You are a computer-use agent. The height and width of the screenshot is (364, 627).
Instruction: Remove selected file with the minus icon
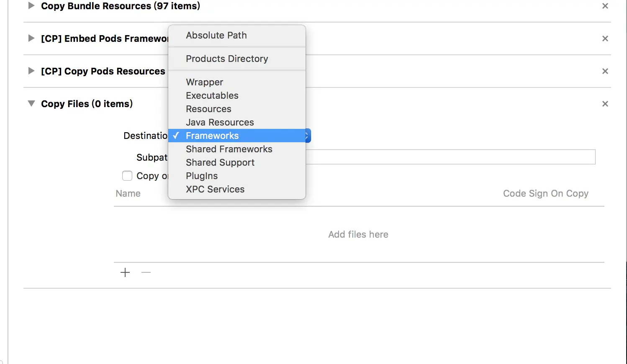pyautogui.click(x=146, y=273)
